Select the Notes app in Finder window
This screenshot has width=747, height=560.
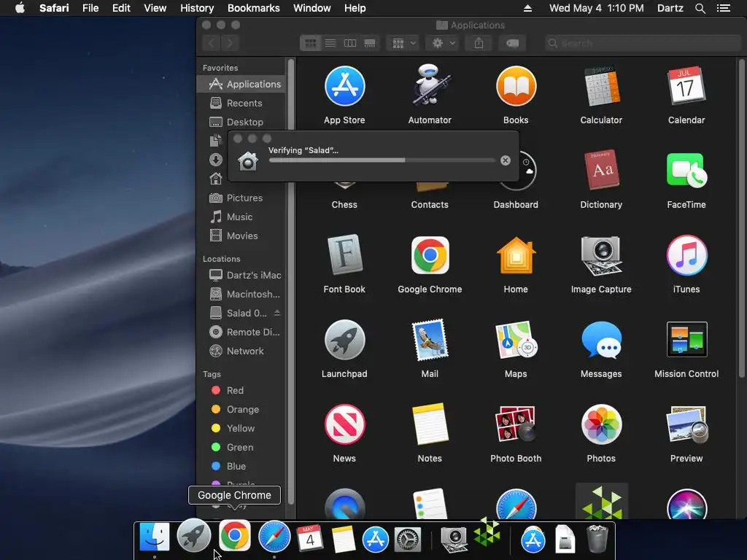click(430, 424)
